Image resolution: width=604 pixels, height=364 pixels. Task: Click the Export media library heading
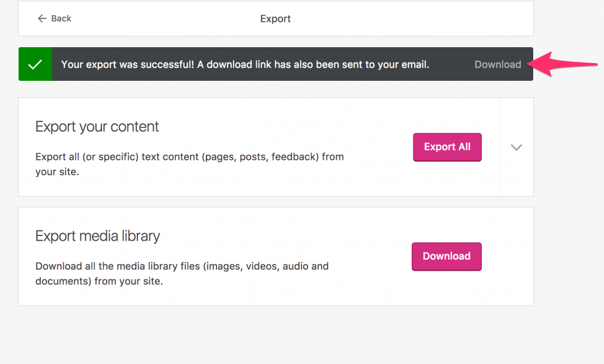point(97,236)
